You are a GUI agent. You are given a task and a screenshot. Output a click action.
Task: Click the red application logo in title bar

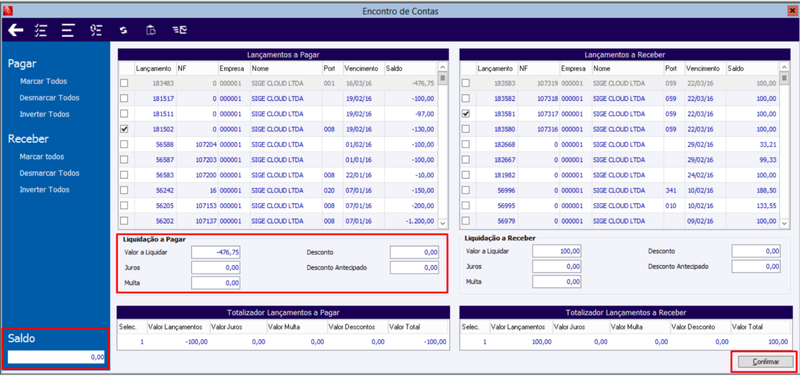click(x=7, y=11)
